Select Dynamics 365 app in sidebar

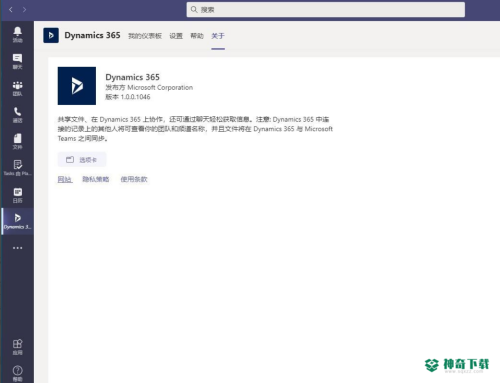point(17,221)
